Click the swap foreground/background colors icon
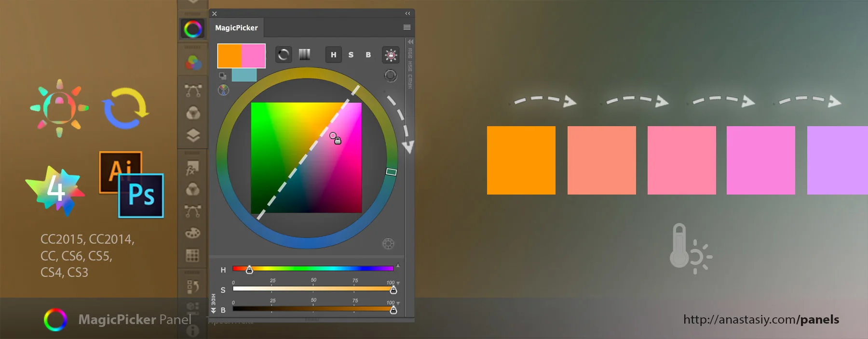This screenshot has height=339, width=868. [x=223, y=76]
